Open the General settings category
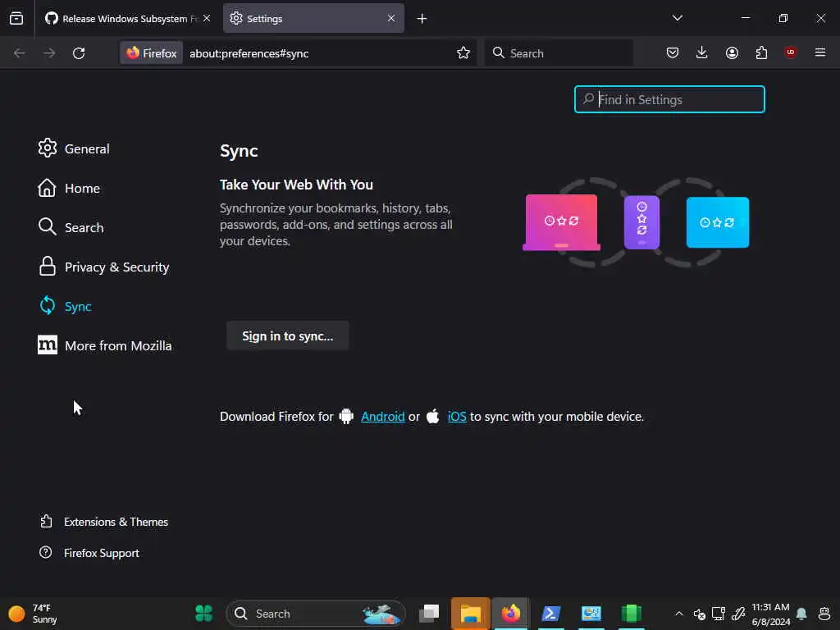The image size is (840, 630). coord(74,148)
